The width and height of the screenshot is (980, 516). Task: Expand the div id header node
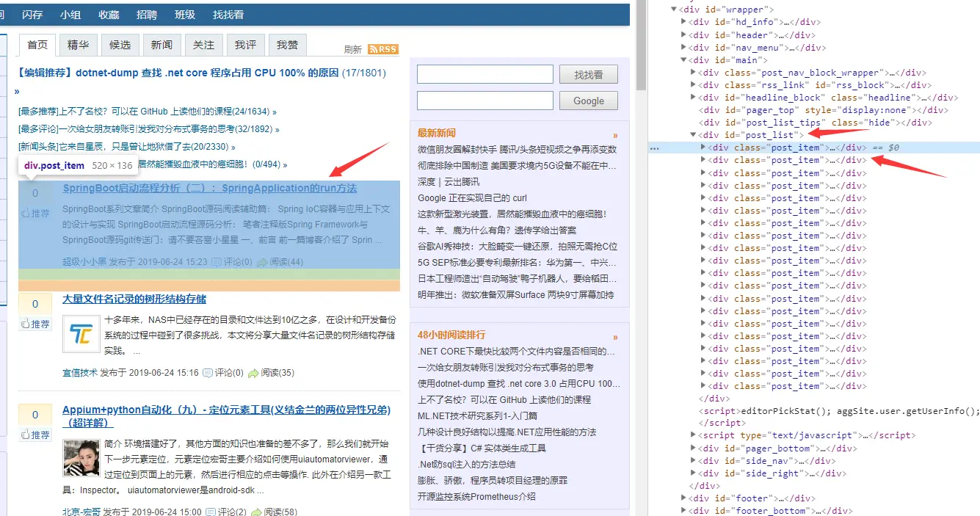click(x=683, y=34)
